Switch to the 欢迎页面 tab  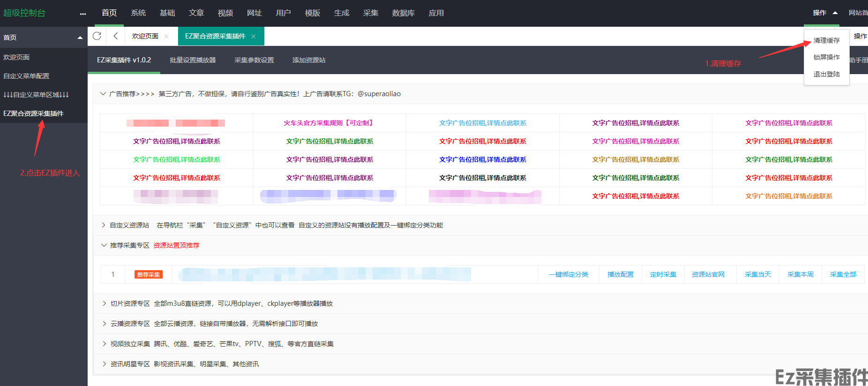[145, 36]
